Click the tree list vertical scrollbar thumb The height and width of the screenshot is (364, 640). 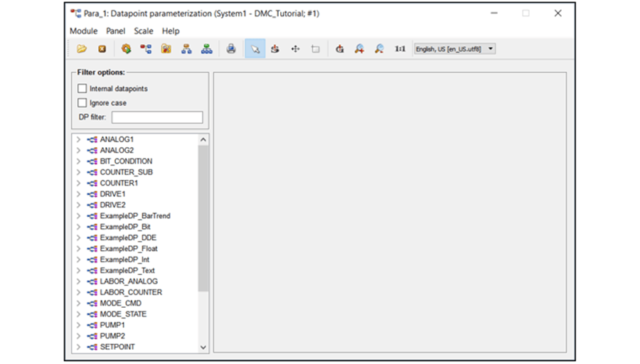click(x=203, y=218)
